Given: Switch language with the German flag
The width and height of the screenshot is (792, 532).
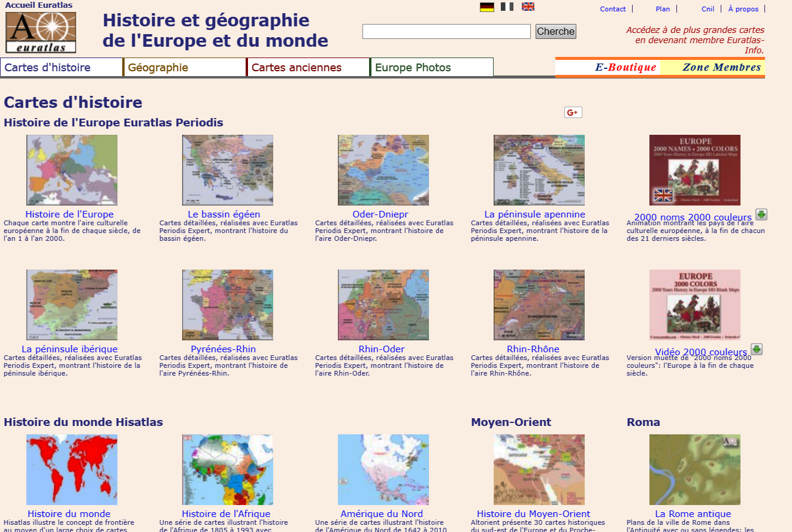Looking at the screenshot, I should tap(487, 7).
